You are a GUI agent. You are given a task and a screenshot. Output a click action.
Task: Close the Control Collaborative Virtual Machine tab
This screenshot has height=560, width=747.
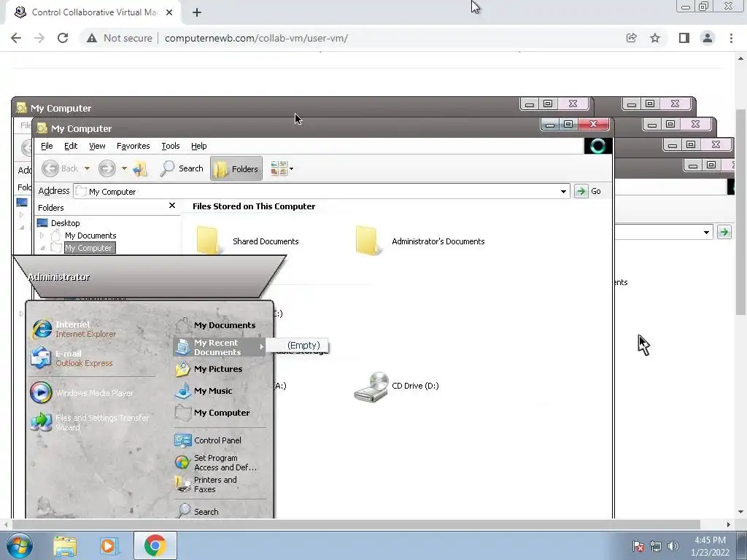pos(169,12)
